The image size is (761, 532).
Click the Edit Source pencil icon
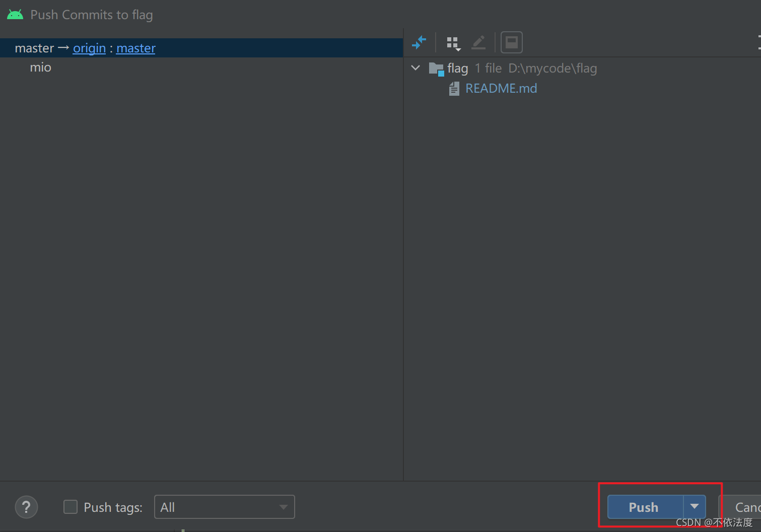[x=478, y=43]
